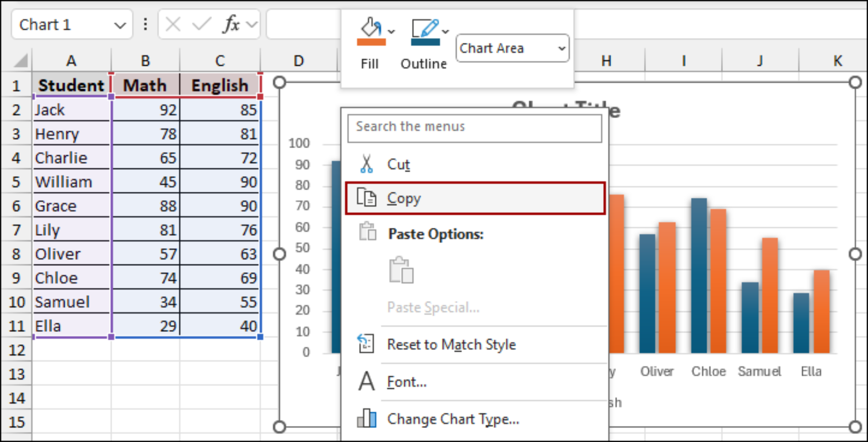Click the Copy icon in context menu
This screenshot has width=868, height=442.
click(x=367, y=198)
